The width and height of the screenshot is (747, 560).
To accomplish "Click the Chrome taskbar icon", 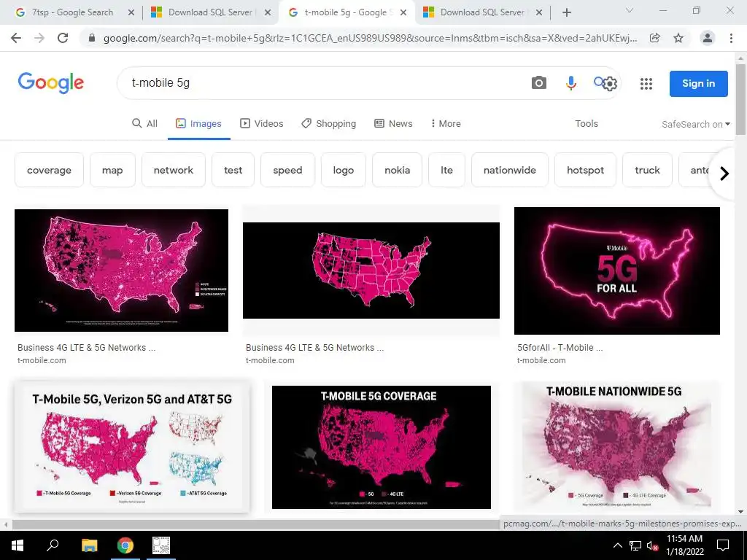I will tap(125, 545).
